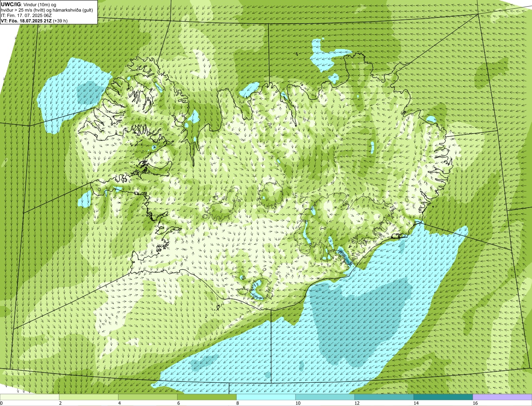Click the "4" label on the color scale

pos(119,403)
